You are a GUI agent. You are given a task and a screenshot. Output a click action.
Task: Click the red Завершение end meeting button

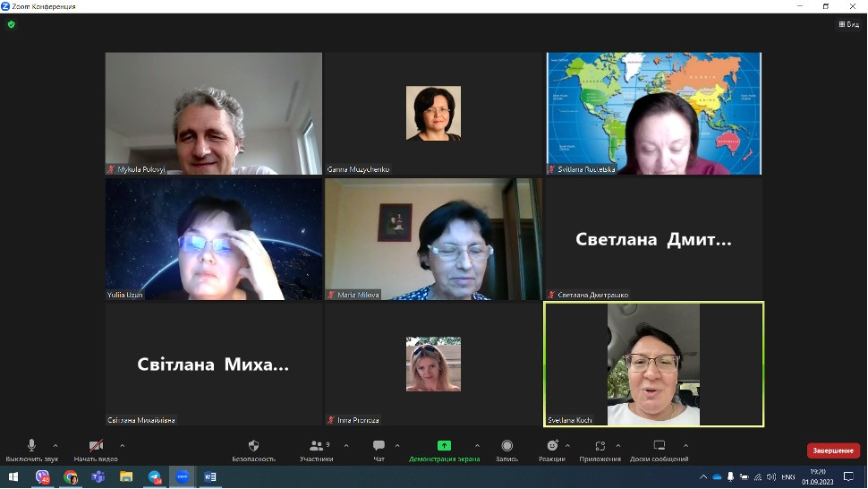833,450
